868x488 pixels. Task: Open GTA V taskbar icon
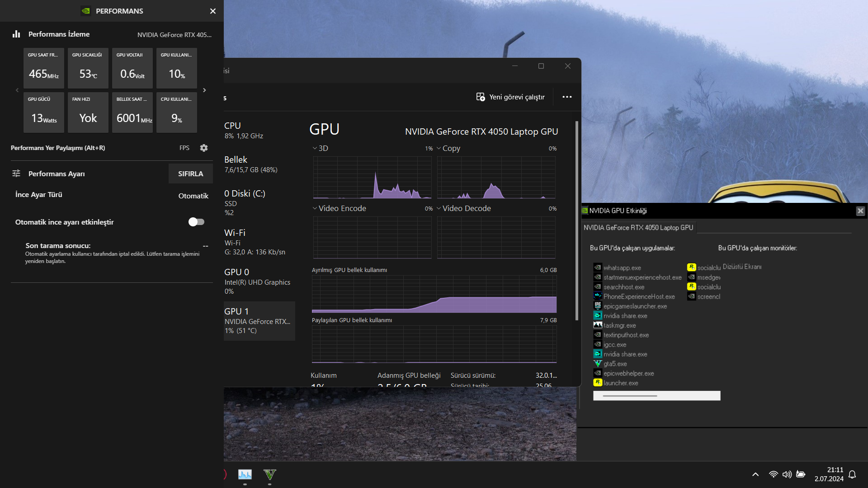[269, 474]
